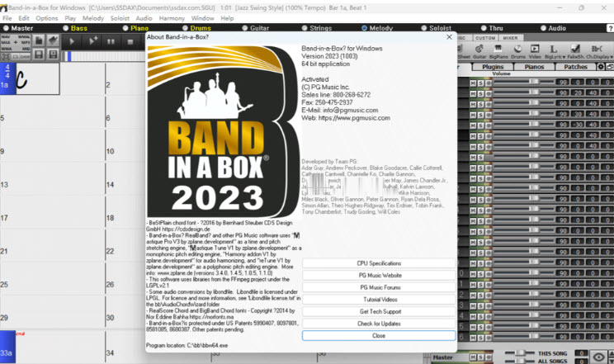Viewport: 614px width, 364px height.
Task: Select the Bass track radio button
Action: [x=67, y=28]
